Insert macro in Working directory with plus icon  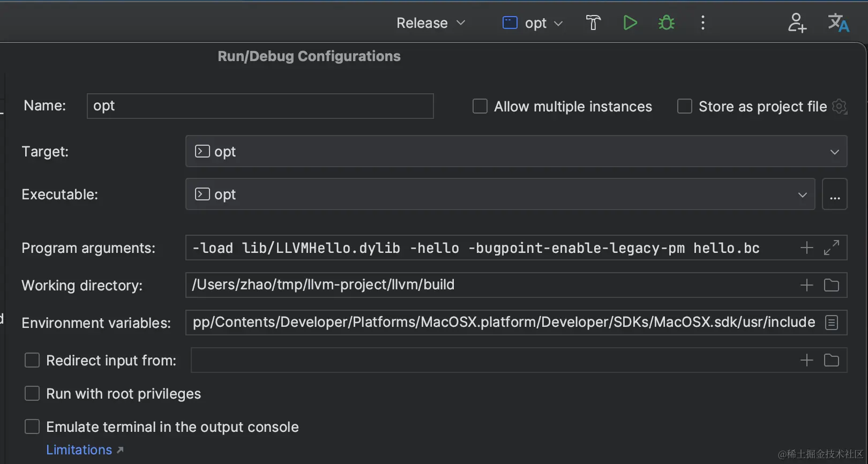[x=806, y=285]
